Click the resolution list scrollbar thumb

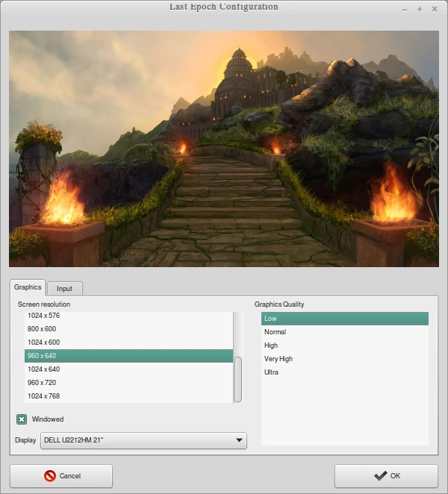click(x=238, y=379)
